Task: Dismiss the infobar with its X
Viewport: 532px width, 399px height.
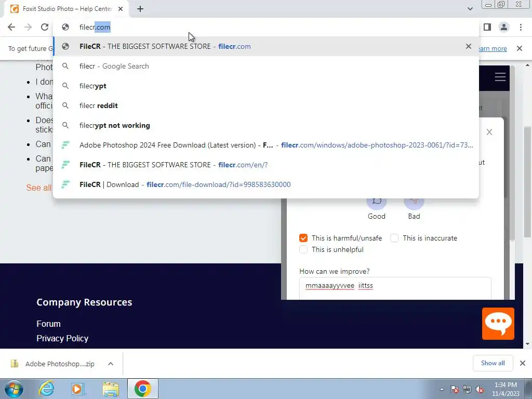Action: click(520, 48)
